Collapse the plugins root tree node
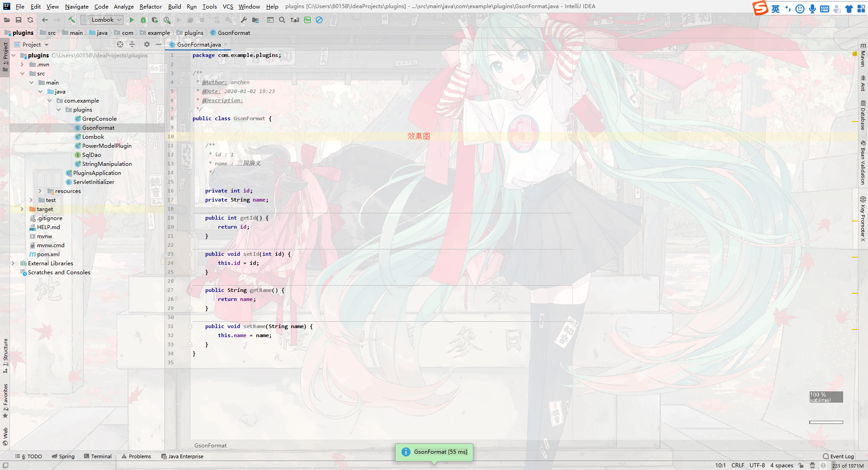This screenshot has width=868, height=470. tap(13, 56)
